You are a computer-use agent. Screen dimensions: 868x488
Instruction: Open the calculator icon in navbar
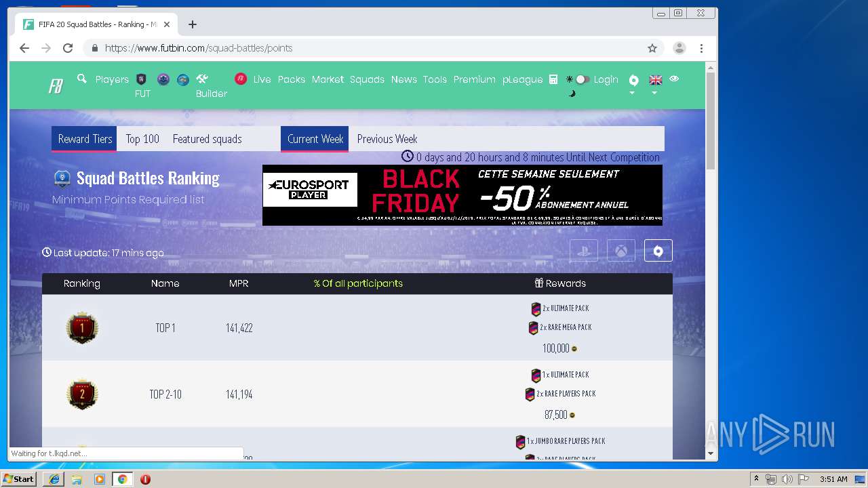tap(553, 79)
